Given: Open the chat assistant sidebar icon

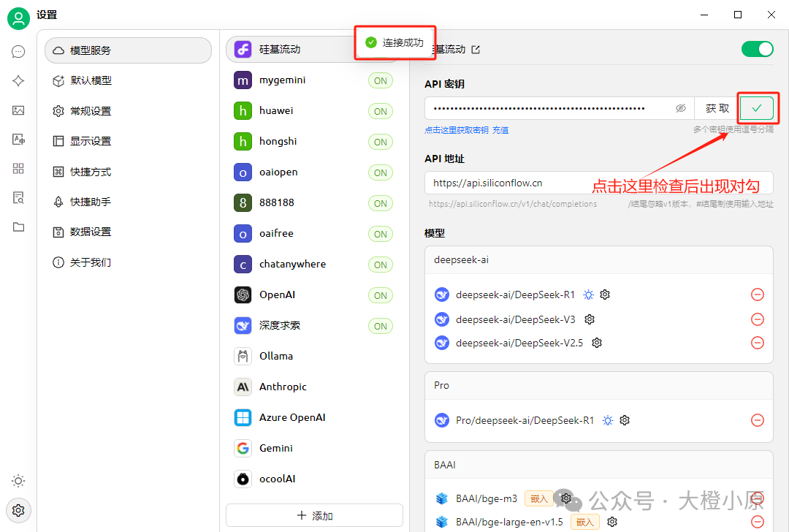Looking at the screenshot, I should click(18, 51).
